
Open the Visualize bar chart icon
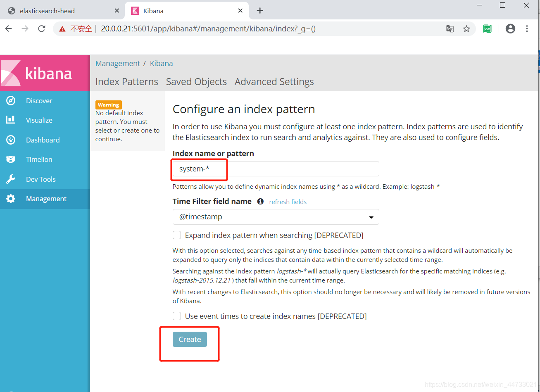[11, 120]
